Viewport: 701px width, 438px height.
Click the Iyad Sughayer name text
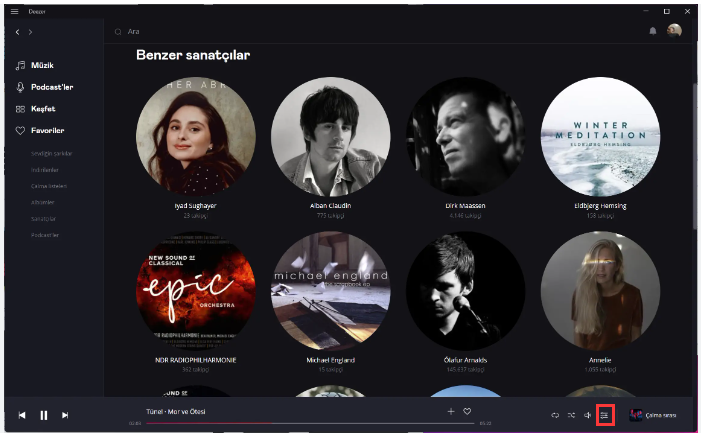(x=195, y=206)
